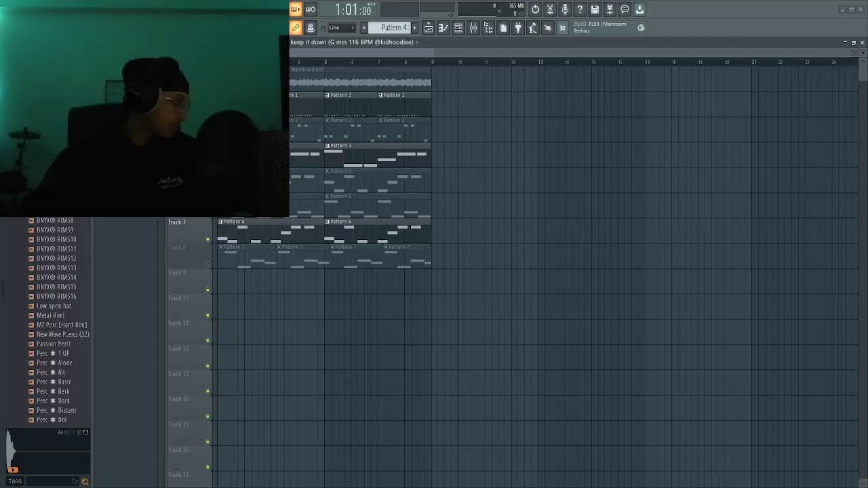Select the Metal Rim! sample
The width and height of the screenshot is (868, 488).
tap(50, 315)
